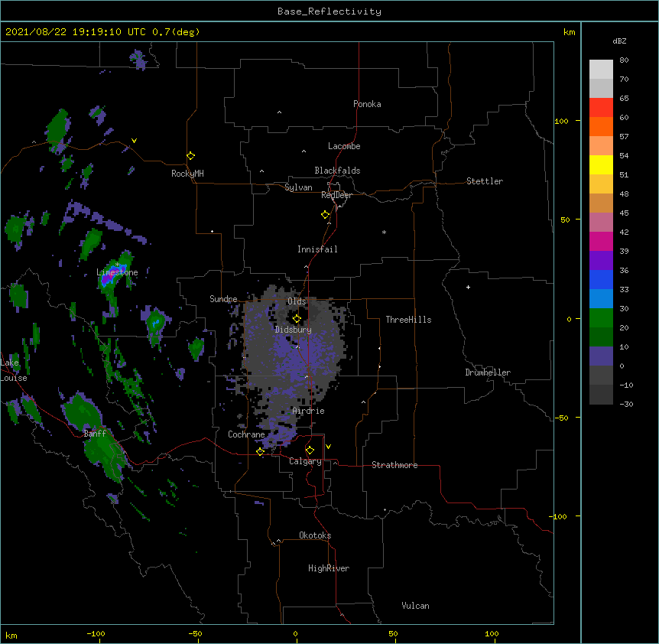Click the 80 value in the dBZ legend
The width and height of the screenshot is (659, 644).
(624, 60)
